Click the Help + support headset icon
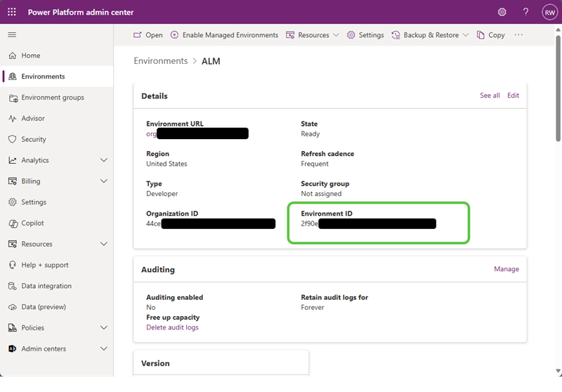This screenshot has height=392, width=562. (13, 265)
